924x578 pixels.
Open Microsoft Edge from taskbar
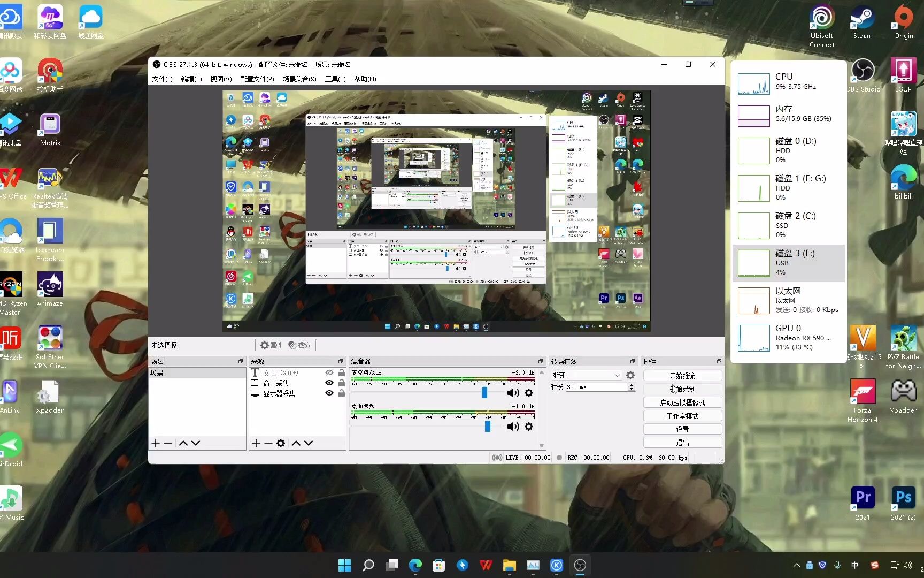point(415,565)
